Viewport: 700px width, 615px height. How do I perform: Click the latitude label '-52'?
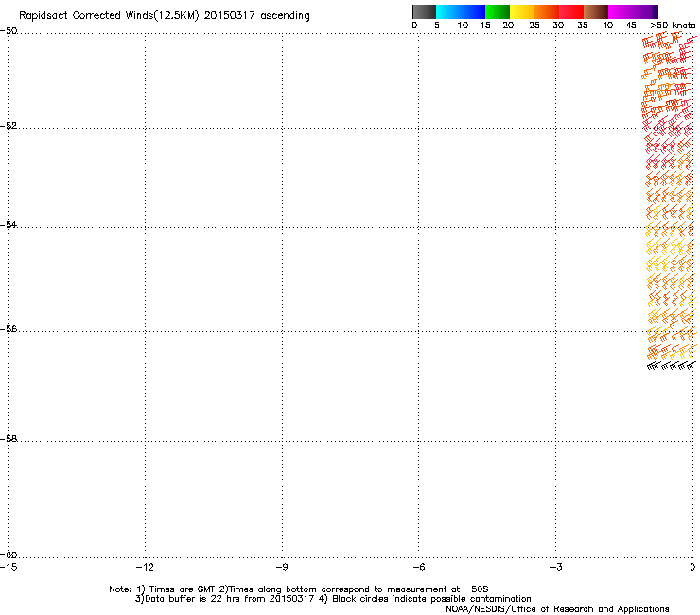click(x=9, y=126)
